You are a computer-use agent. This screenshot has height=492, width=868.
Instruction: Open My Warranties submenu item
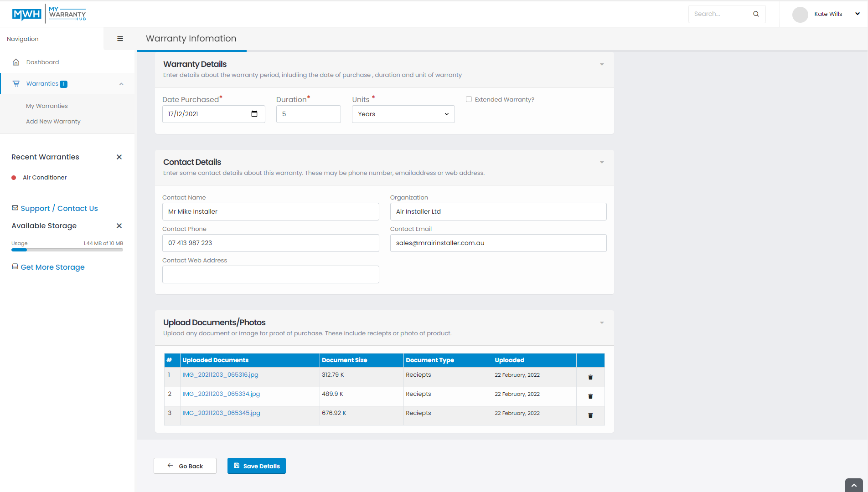tap(47, 106)
